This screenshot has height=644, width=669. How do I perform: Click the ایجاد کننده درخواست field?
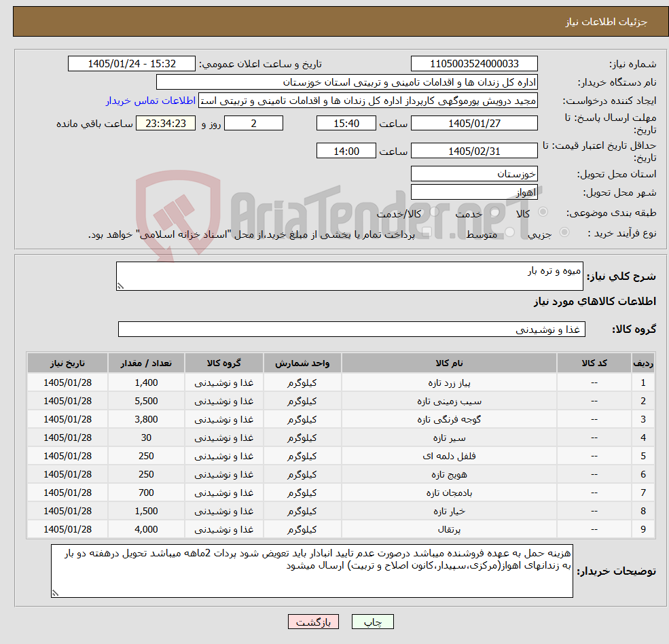[x=367, y=101]
